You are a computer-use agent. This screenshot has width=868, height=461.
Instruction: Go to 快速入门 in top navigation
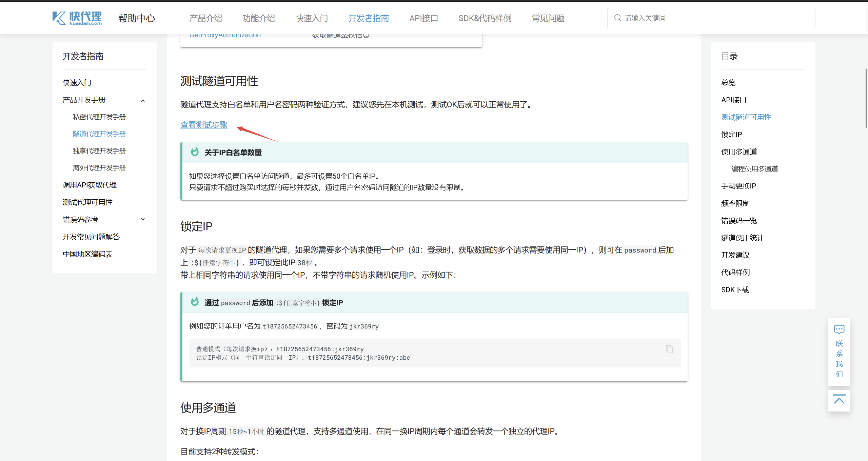tap(312, 18)
